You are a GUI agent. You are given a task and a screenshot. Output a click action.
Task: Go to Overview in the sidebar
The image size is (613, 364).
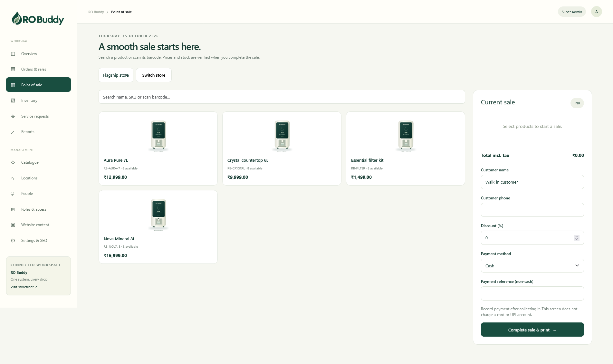tap(38, 54)
